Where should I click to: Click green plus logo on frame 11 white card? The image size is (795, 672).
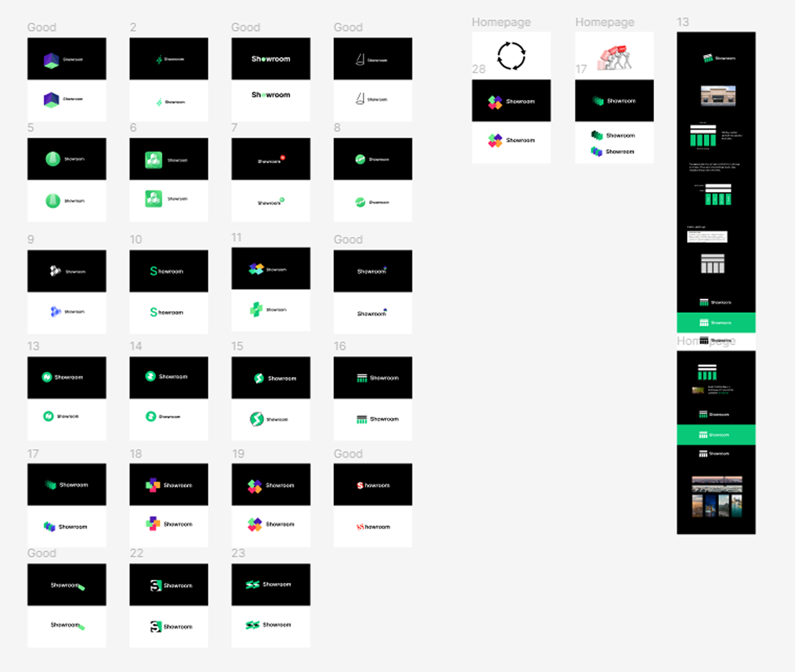pos(256,309)
